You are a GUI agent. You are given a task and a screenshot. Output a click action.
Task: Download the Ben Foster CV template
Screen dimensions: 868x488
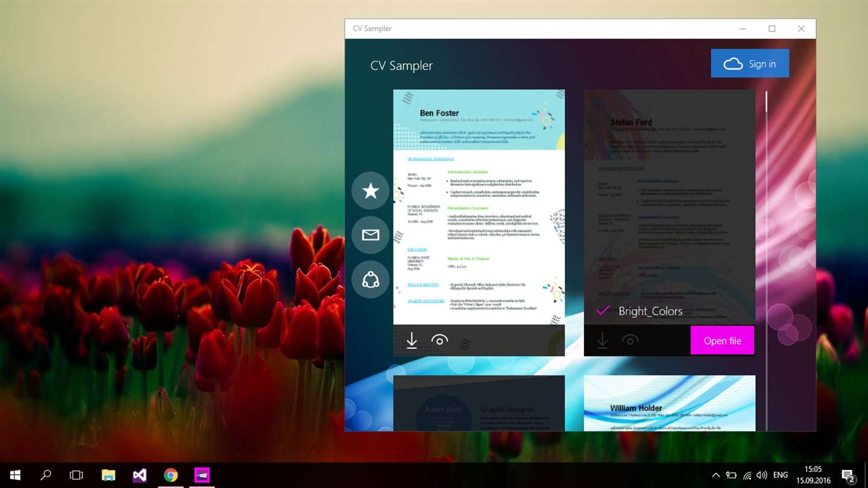tap(412, 340)
